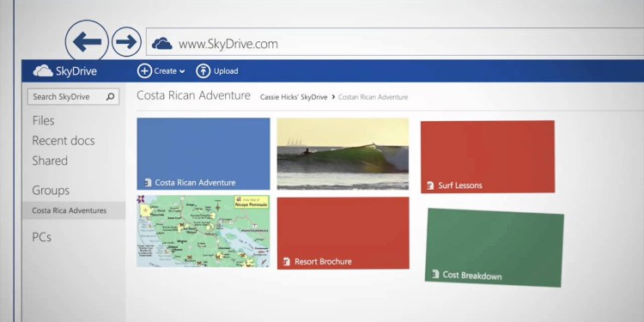Screen dimensions: 644x322
Task: Click the SkyDrive cloud logo in header
Action: point(43,71)
